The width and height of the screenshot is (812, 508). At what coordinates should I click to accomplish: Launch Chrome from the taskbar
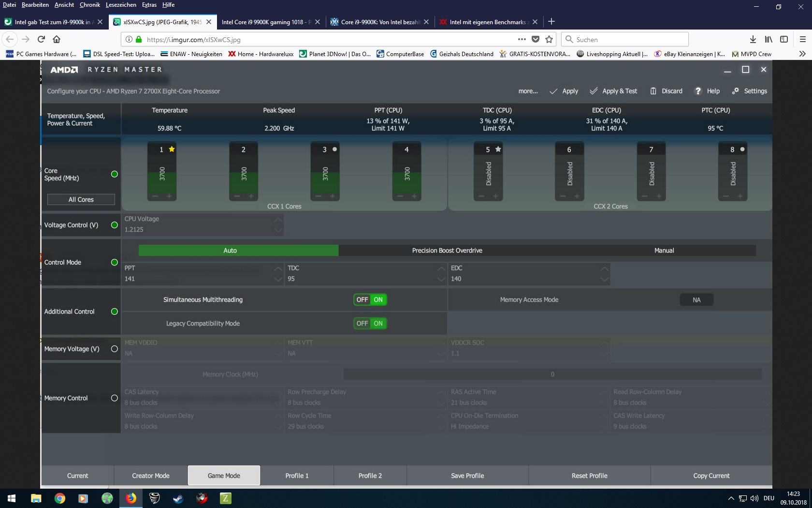(x=59, y=498)
